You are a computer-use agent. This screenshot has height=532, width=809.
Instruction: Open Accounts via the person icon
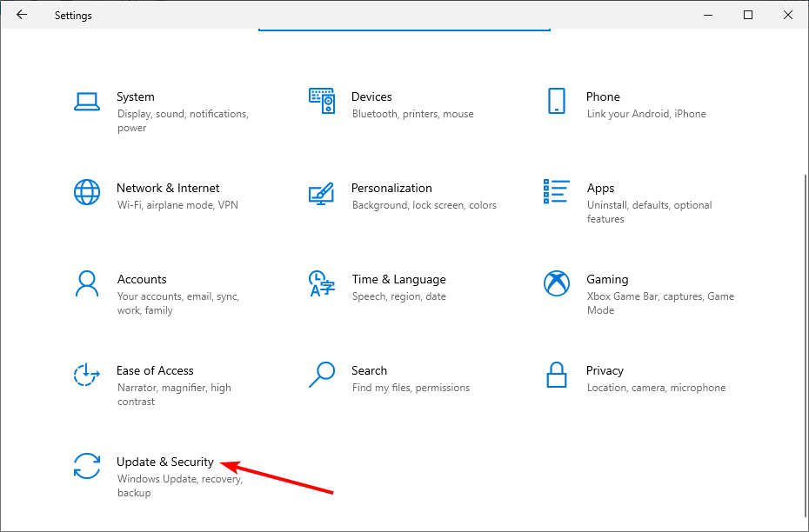tap(87, 283)
